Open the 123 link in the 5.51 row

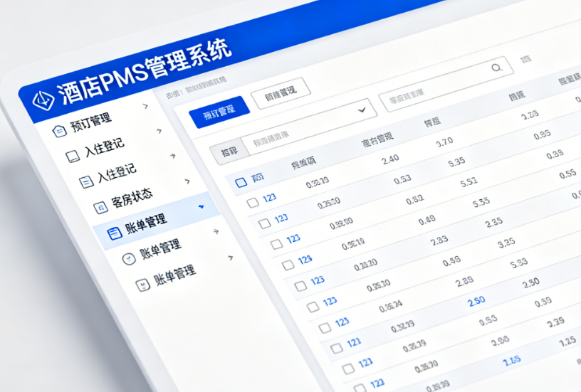pyautogui.click(x=293, y=239)
